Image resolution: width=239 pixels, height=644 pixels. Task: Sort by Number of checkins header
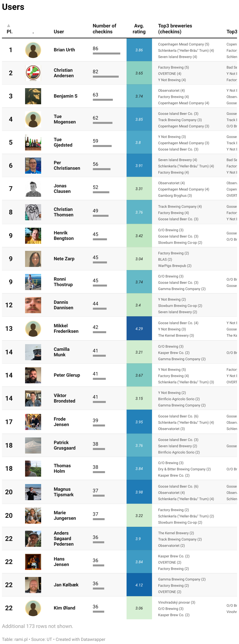point(104,29)
